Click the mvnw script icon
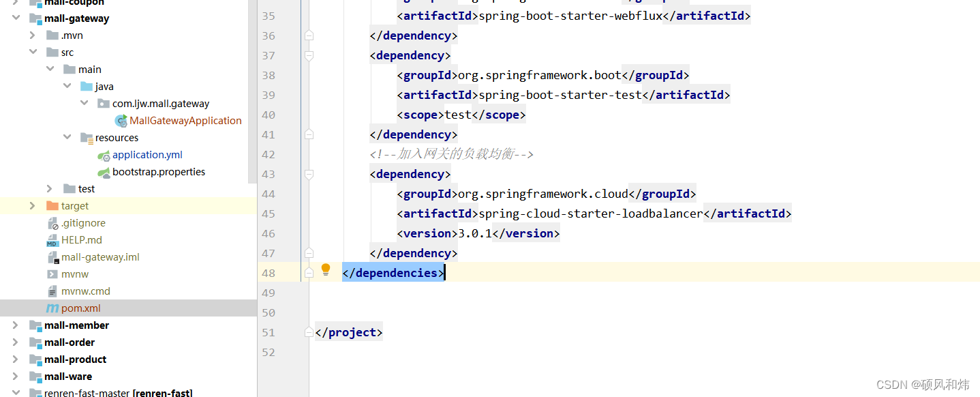980x397 pixels. point(52,274)
